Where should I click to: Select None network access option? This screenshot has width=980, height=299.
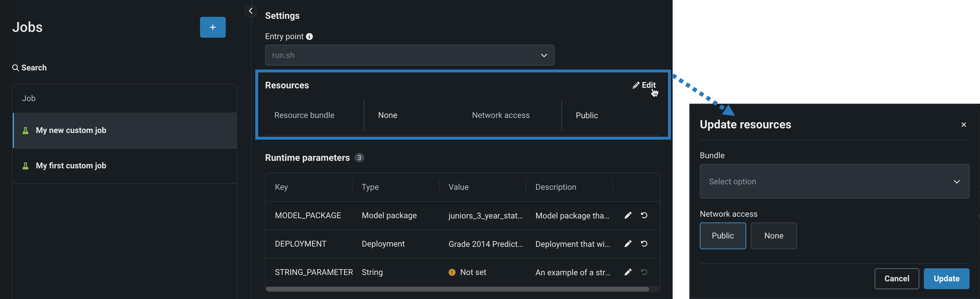coord(773,236)
